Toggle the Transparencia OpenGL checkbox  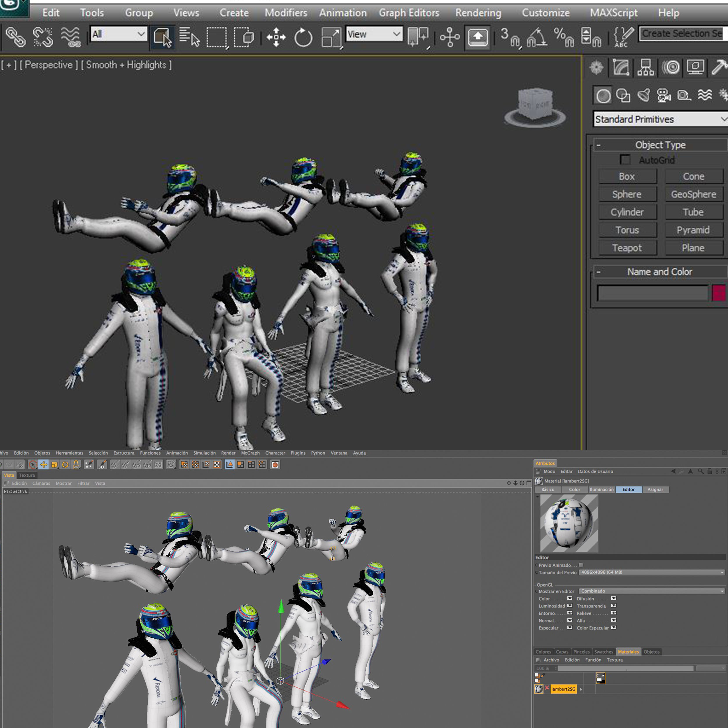click(614, 605)
